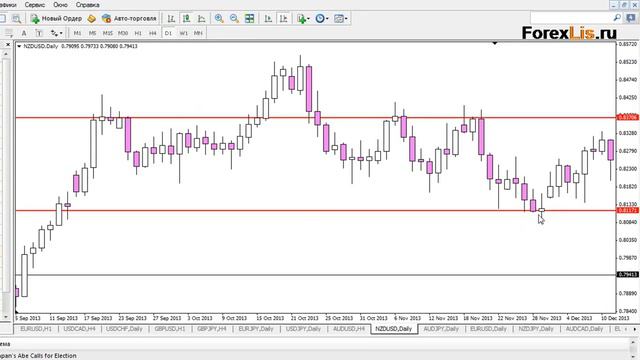This screenshot has width=640, height=360.
Task: Set the timeframe to M1
Action: (x=77, y=33)
